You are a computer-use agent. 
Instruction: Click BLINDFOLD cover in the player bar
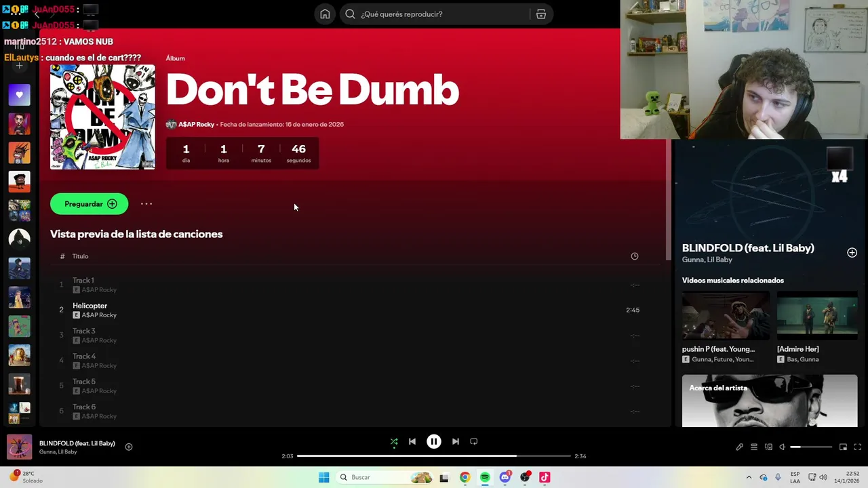pos(19,447)
